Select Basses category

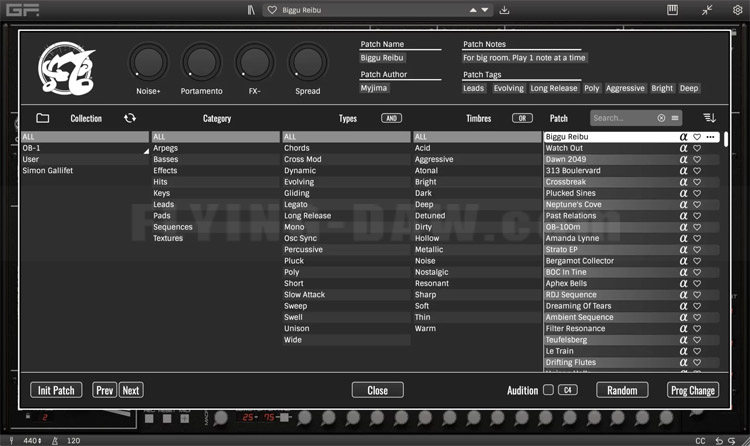215,159
